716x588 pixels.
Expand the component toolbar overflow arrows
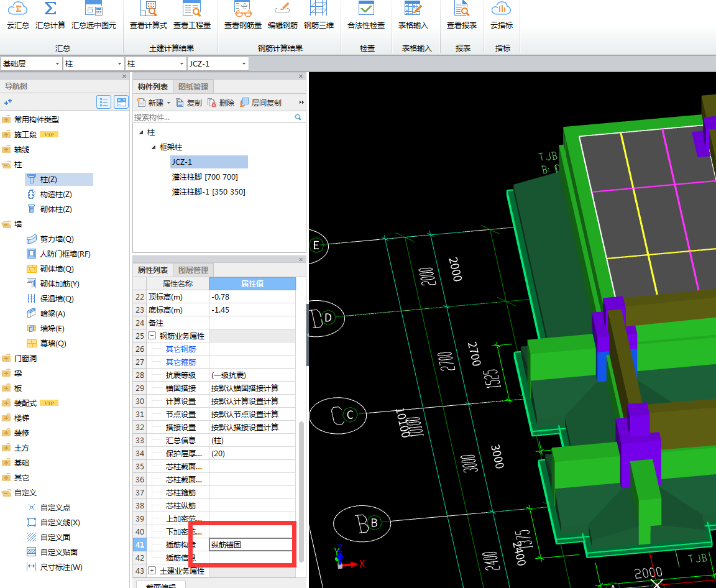301,103
